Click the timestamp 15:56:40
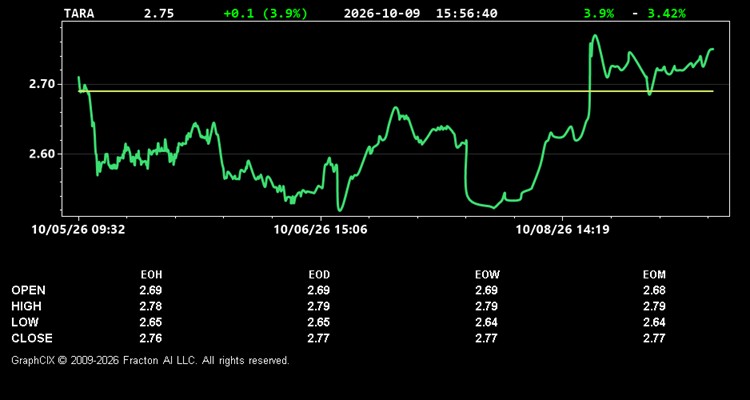Viewport: 750px width, 400px height. [x=466, y=13]
